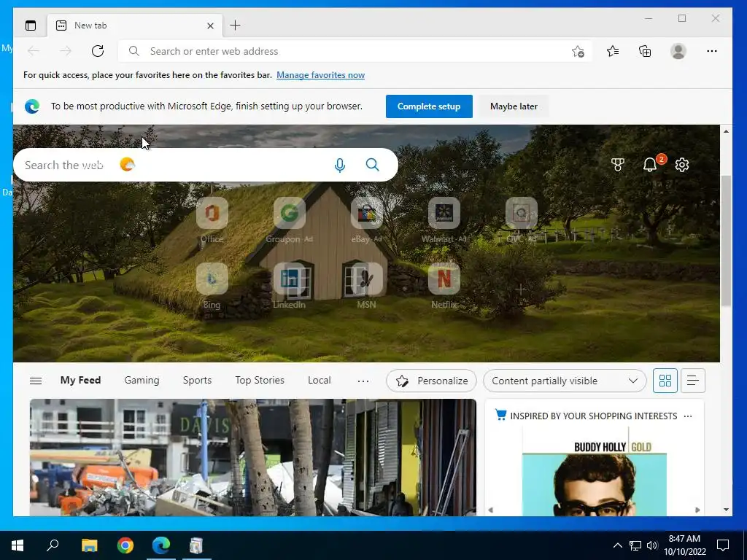The width and height of the screenshot is (747, 560).
Task: Focus the address bar search field
Action: click(x=355, y=51)
